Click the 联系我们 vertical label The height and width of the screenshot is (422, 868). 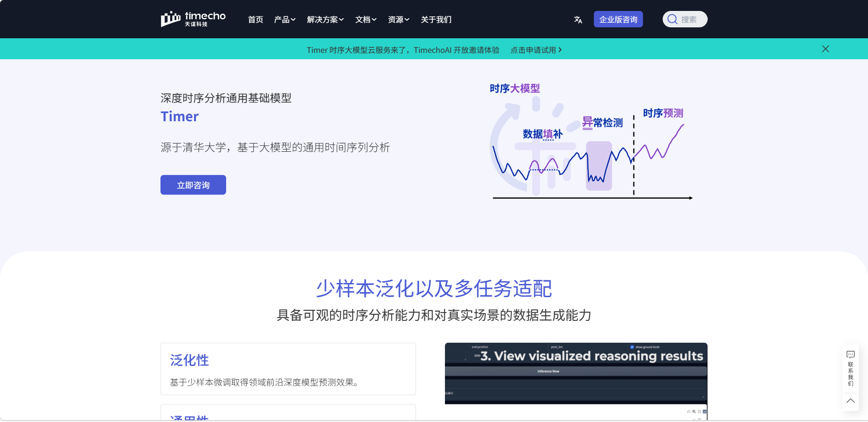tap(851, 374)
